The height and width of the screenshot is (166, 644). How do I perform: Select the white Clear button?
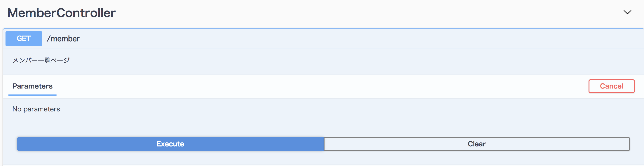pyautogui.click(x=476, y=144)
